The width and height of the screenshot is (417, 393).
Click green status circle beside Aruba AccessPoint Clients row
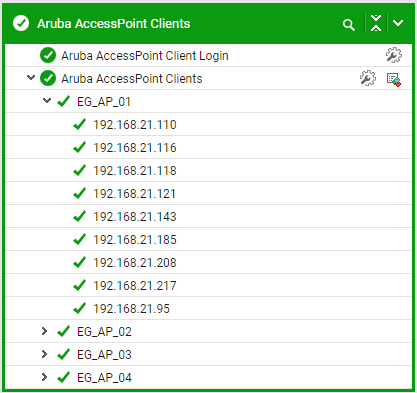pyautogui.click(x=48, y=78)
